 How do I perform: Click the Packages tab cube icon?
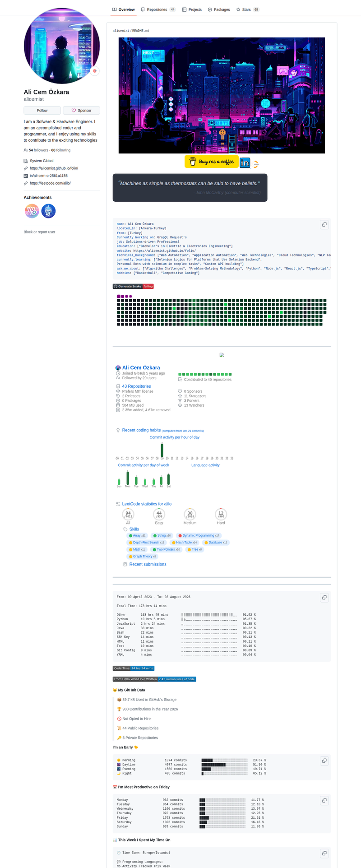coord(210,9)
